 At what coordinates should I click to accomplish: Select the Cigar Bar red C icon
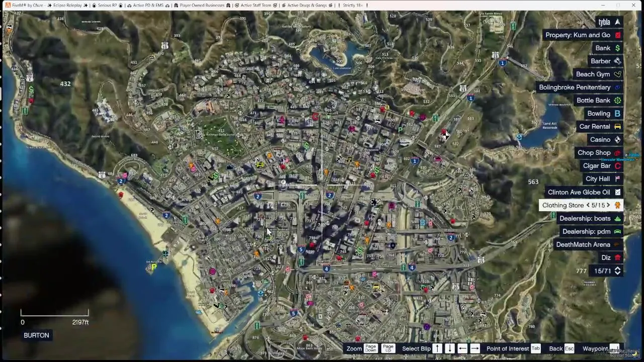coord(617,166)
